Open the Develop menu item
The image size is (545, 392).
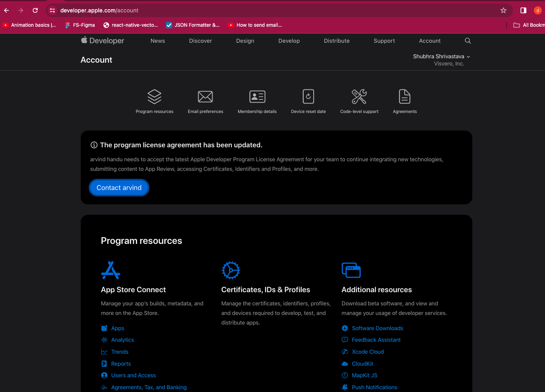(x=289, y=41)
